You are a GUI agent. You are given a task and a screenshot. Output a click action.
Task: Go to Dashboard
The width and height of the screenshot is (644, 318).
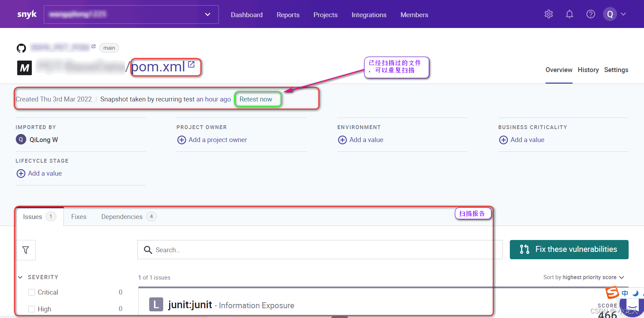click(247, 15)
